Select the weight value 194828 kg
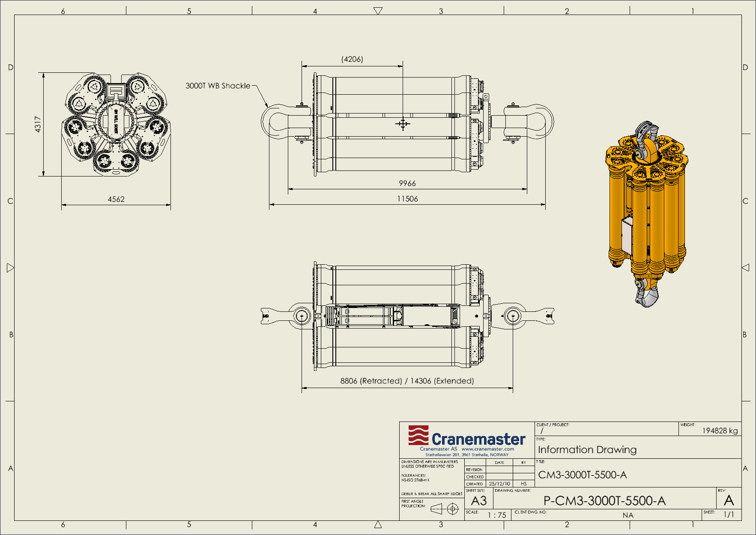The height and width of the screenshot is (535, 756). pyautogui.click(x=720, y=430)
